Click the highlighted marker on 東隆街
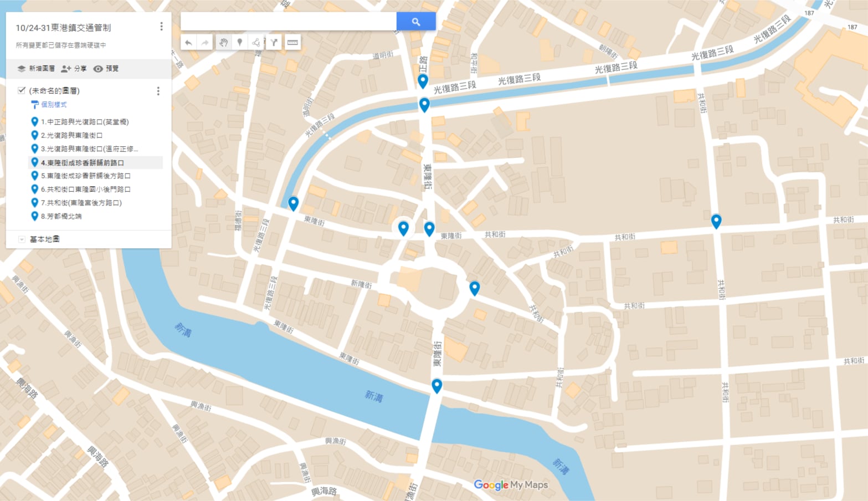Screen dimensions: 868x501 click(x=403, y=228)
